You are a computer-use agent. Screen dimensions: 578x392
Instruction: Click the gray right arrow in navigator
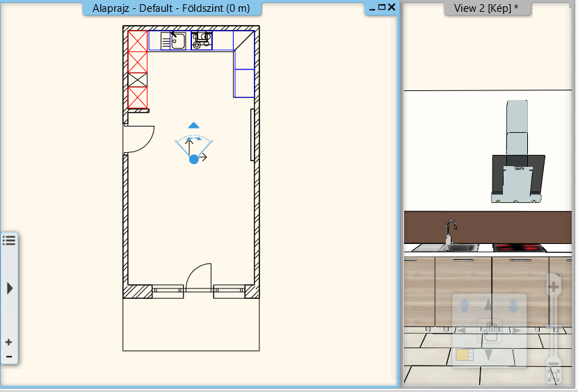click(517, 330)
